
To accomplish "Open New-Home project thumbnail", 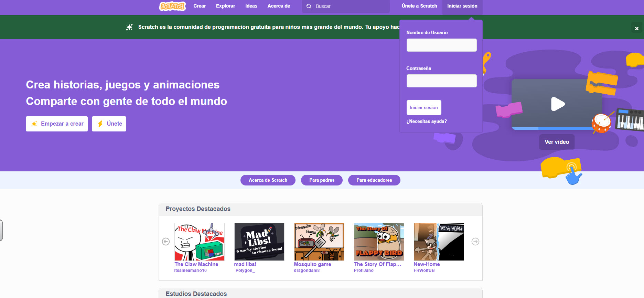I will coord(439,242).
